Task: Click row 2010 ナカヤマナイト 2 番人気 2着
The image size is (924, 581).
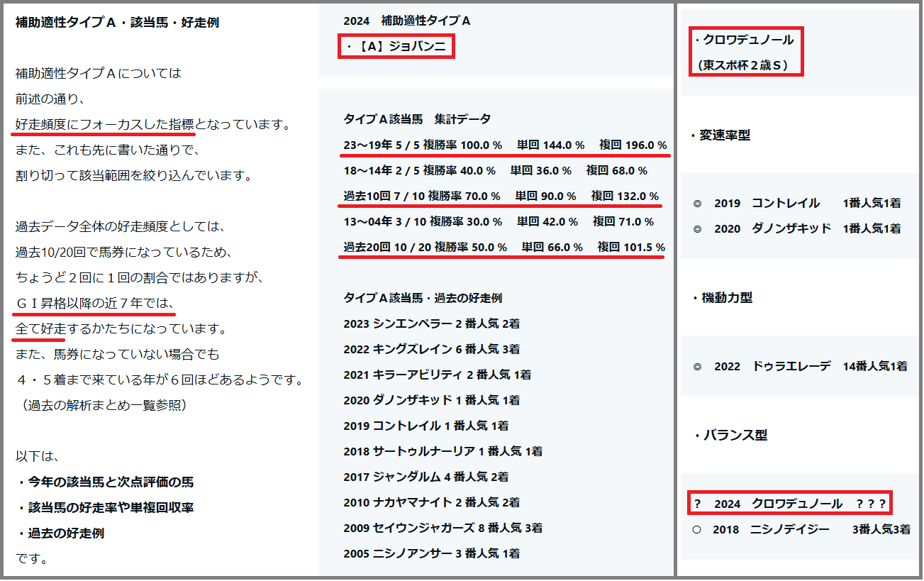Action: point(431,502)
